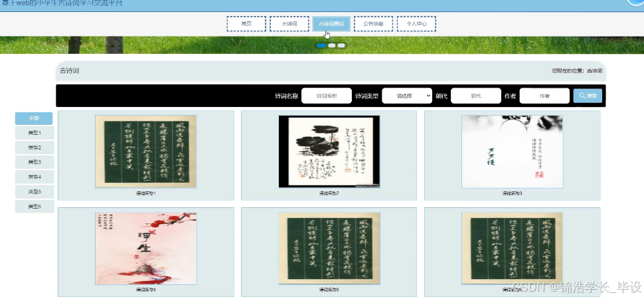Open the 诗词名称4 浮生 plum blossom thumbnail
The image size is (644, 299).
pyautogui.click(x=146, y=249)
